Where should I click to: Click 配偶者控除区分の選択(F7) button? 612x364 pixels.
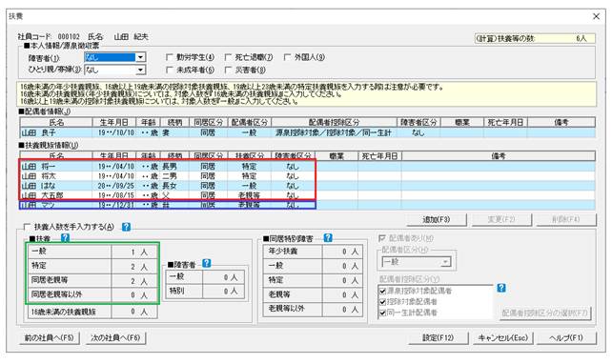click(545, 313)
